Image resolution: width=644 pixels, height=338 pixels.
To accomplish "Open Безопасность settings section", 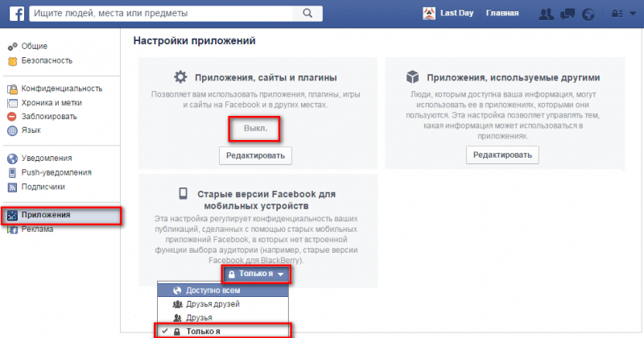I will coord(47,60).
